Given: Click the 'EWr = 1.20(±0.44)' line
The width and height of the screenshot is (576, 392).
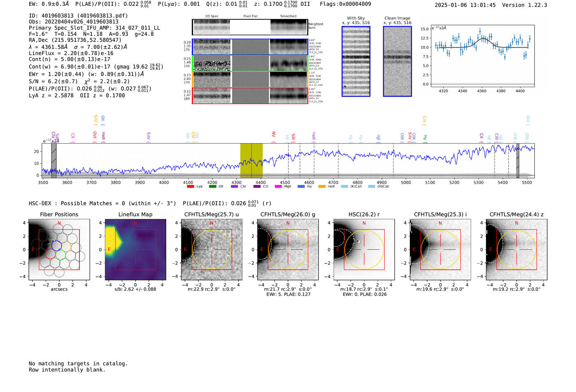Looking at the screenshot, I should pyautogui.click(x=86, y=74).
